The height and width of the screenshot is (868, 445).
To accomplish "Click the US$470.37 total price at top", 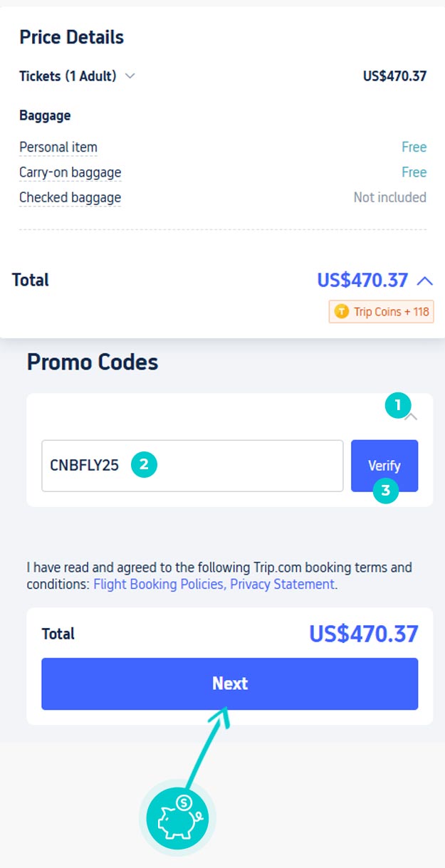I will pos(362,280).
